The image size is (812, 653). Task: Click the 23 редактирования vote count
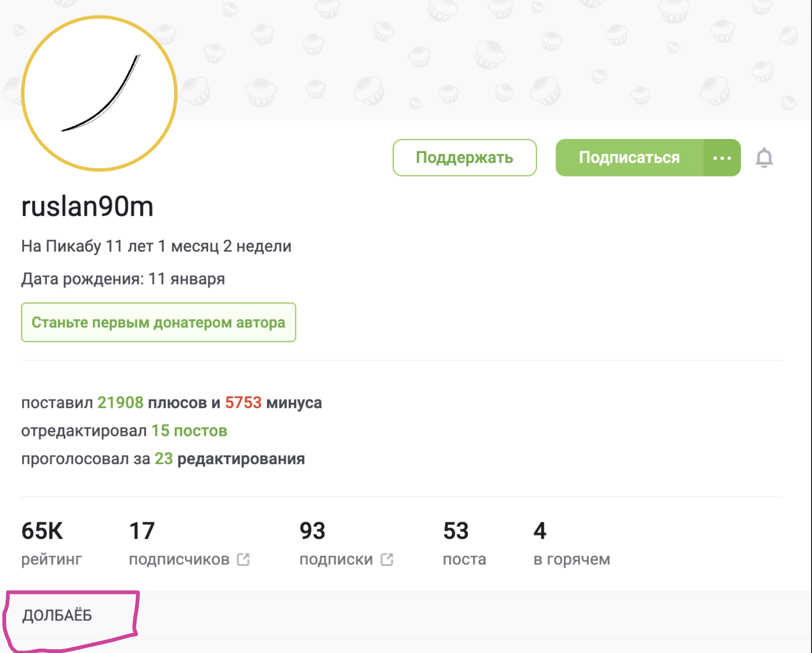(x=163, y=459)
